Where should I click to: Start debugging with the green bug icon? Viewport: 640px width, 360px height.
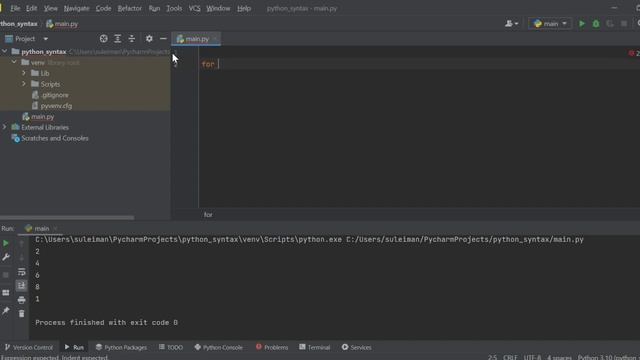596,24
